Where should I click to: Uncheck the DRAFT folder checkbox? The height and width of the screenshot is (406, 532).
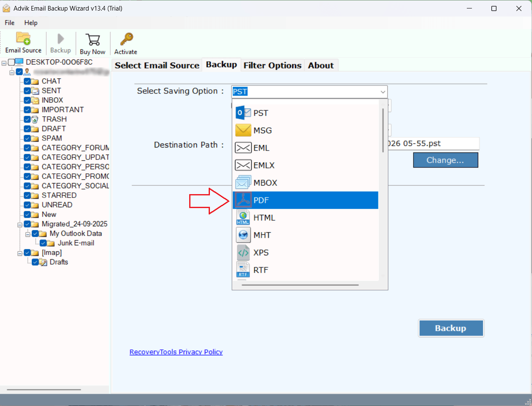pos(27,129)
